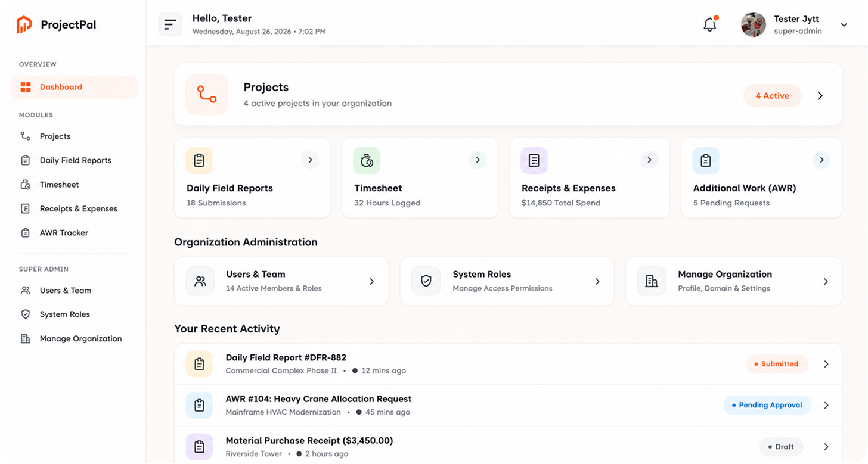The width and height of the screenshot is (868, 464).
Task: Open the Timesheet card arrow
Action: 478,160
